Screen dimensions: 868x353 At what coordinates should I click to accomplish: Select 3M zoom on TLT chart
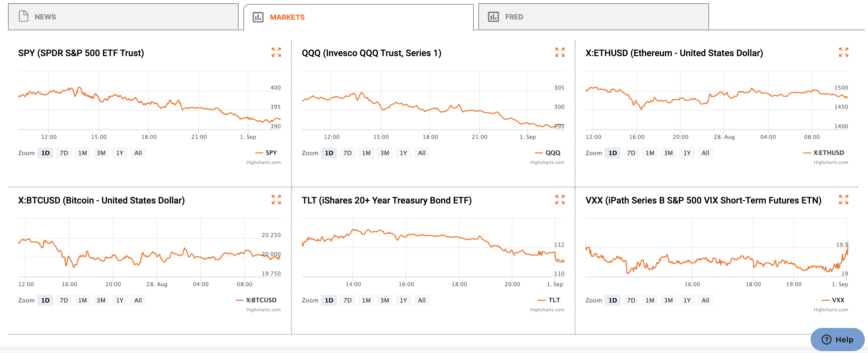[384, 300]
